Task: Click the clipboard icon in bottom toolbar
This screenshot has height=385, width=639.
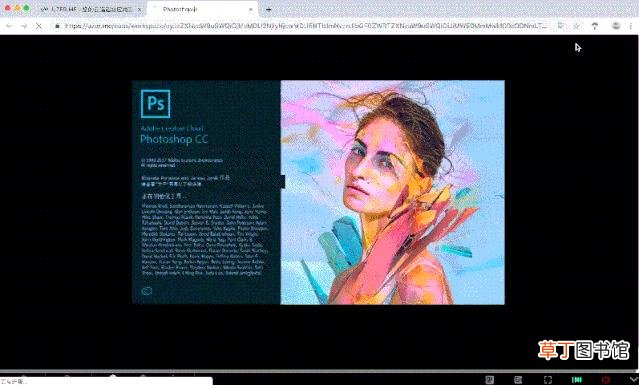Action: coord(518,380)
